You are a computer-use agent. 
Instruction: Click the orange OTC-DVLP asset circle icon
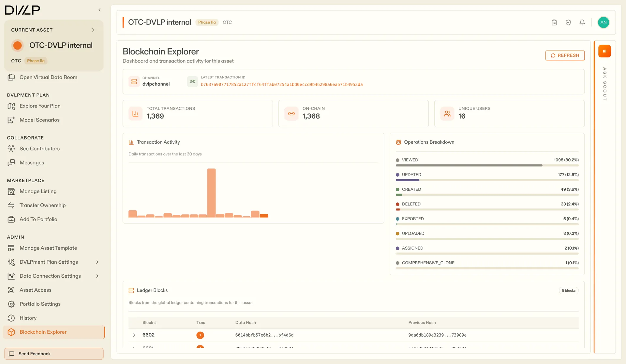18,45
